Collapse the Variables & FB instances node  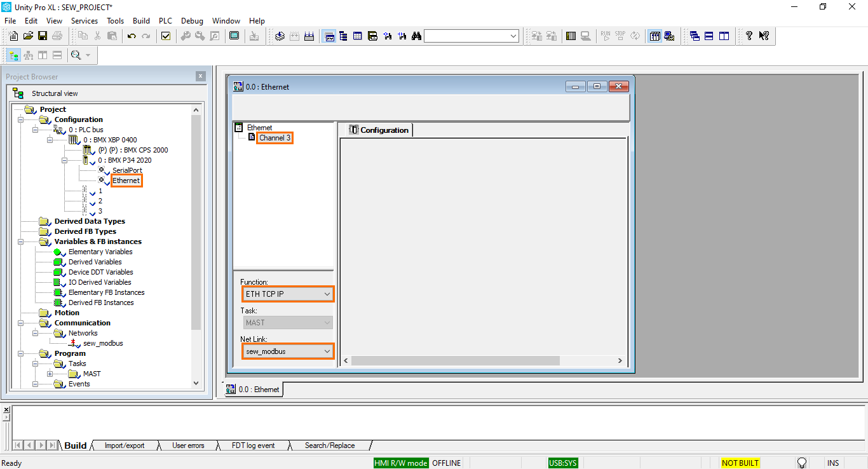coord(20,241)
